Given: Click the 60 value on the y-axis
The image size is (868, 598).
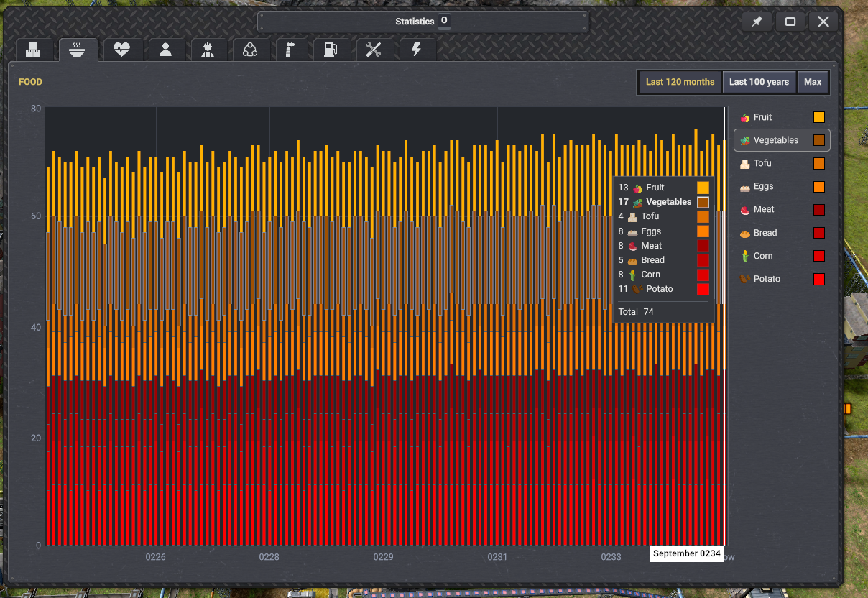Looking at the screenshot, I should click(x=36, y=218).
